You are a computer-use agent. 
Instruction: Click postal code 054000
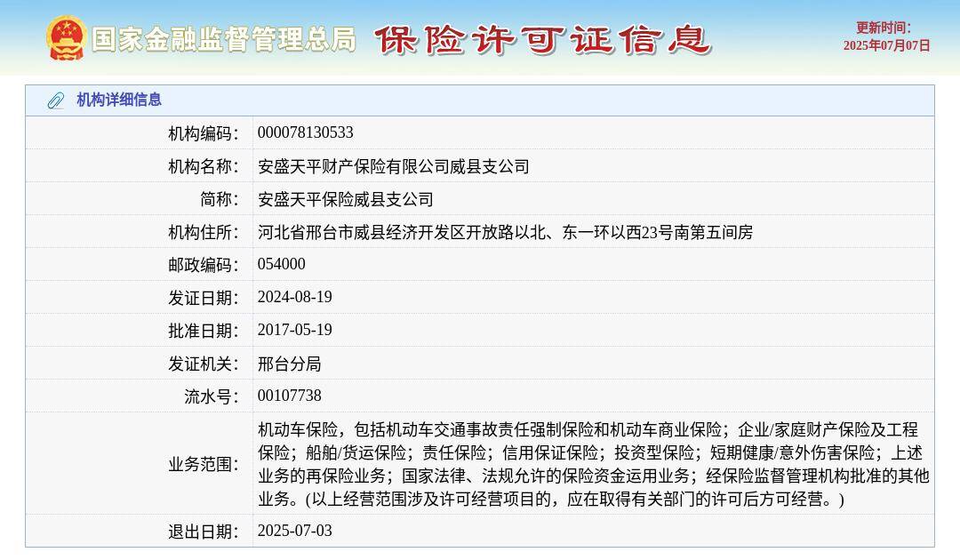pos(281,264)
